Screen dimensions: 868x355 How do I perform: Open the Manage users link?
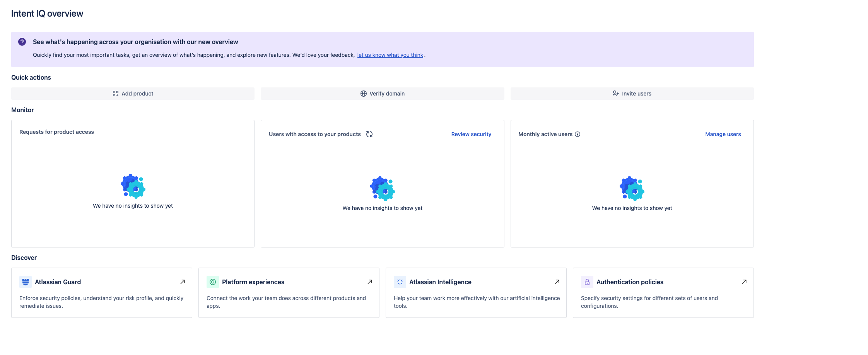tap(723, 134)
